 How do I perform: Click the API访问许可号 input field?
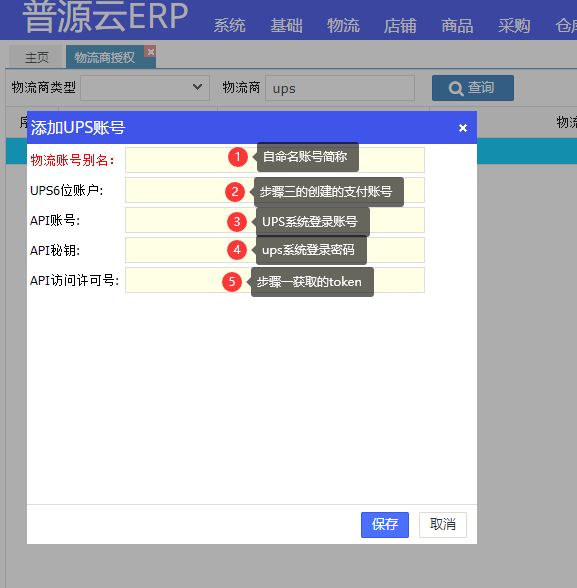275,280
